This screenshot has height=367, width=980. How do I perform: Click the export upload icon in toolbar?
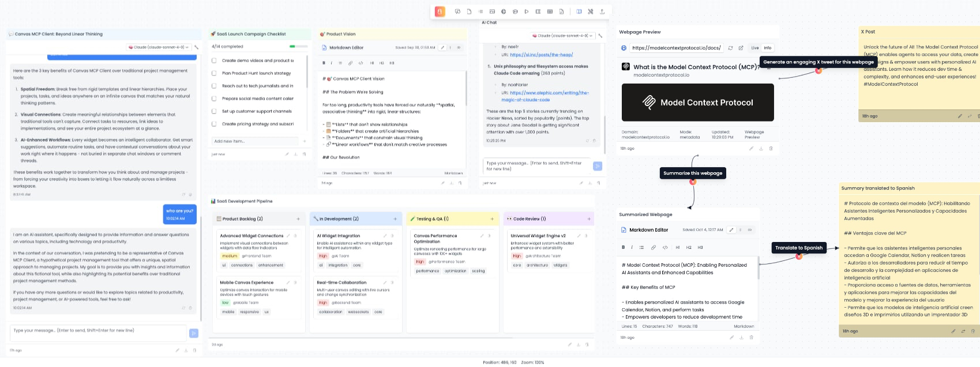[602, 12]
